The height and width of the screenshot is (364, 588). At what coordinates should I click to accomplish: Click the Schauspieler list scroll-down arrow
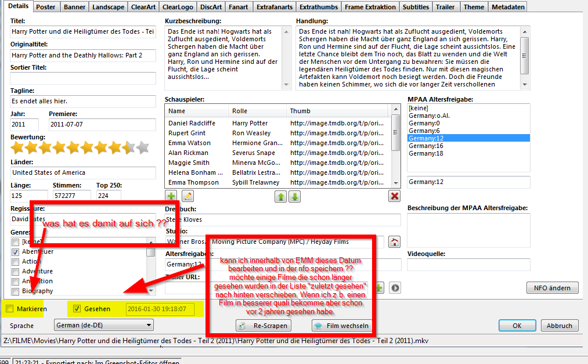396,183
